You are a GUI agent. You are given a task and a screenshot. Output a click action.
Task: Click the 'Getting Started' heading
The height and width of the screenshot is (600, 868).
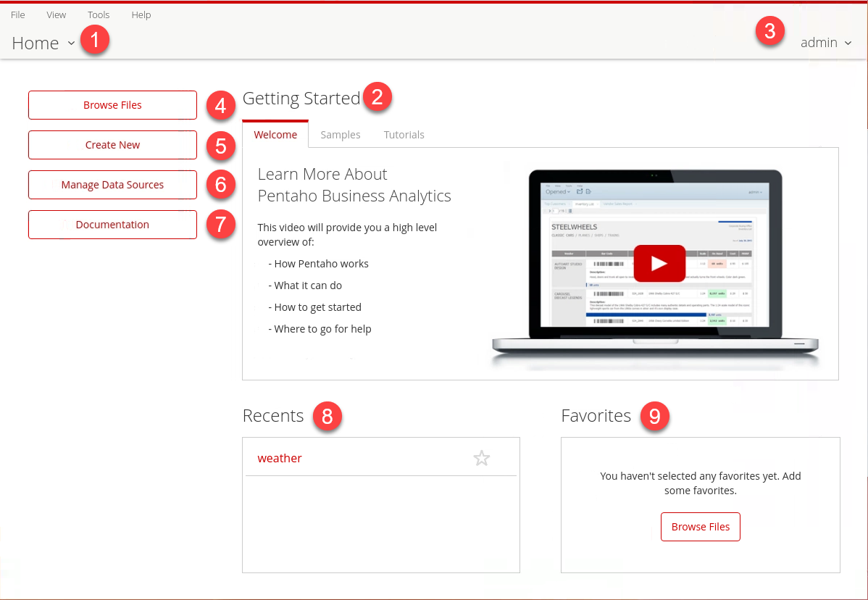pyautogui.click(x=301, y=99)
